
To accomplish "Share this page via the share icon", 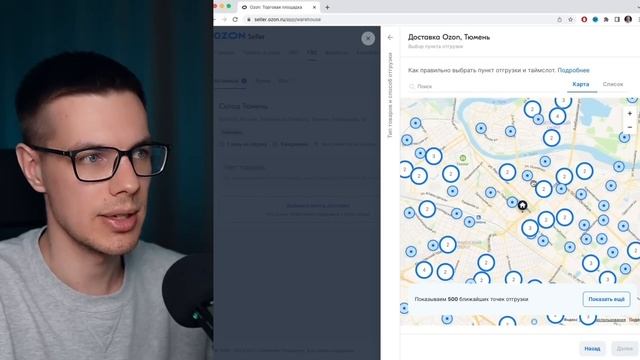I will point(559,20).
